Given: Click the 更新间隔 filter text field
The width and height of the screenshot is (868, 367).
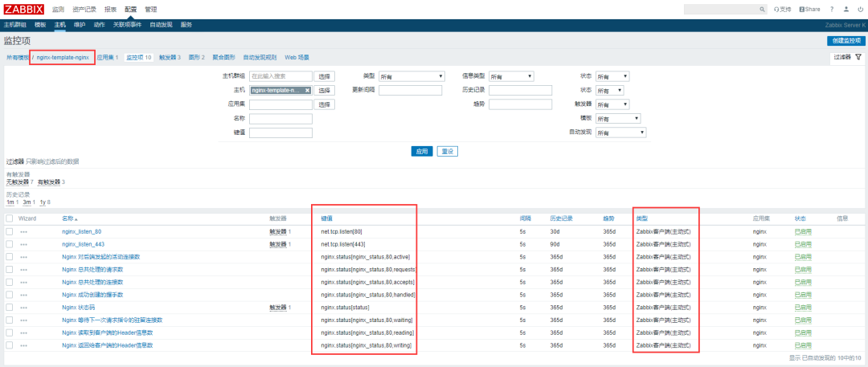Looking at the screenshot, I should tap(410, 90).
